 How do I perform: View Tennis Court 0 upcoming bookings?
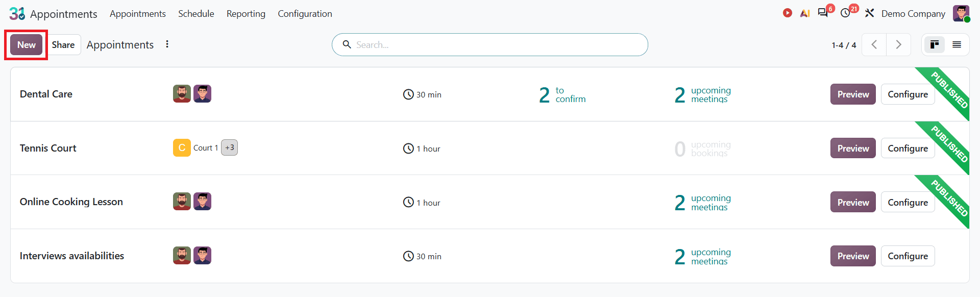point(703,148)
